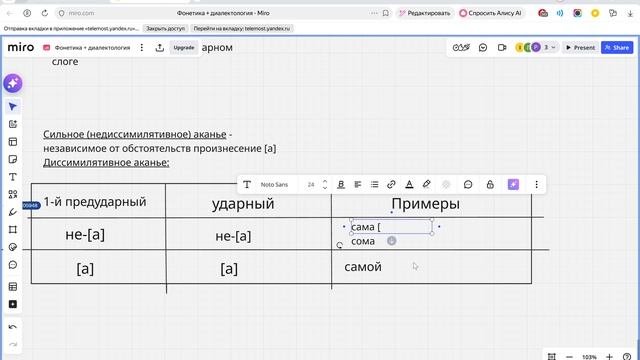The width and height of the screenshot is (640, 360).
Task: Click Спросить Алису AI button
Action: [x=490, y=13]
